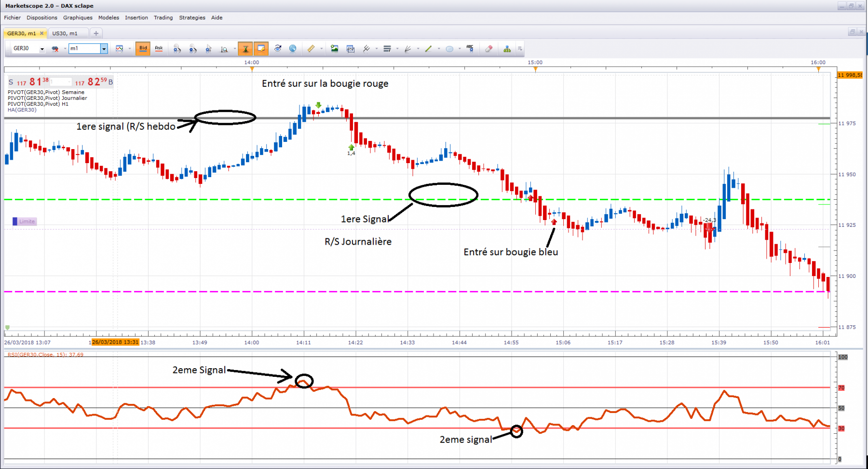Toggle the highlighted note/comment icon
The width and height of the screenshot is (868, 469).
pyautogui.click(x=261, y=49)
